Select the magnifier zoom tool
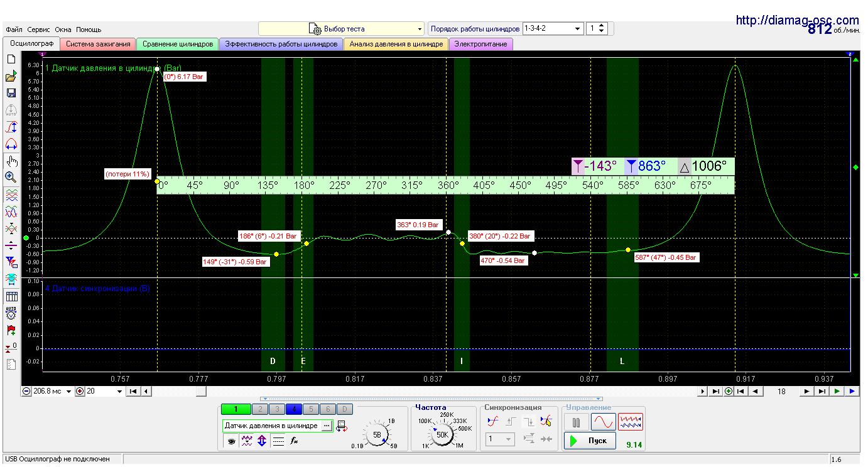The height and width of the screenshot is (467, 868). click(11, 178)
